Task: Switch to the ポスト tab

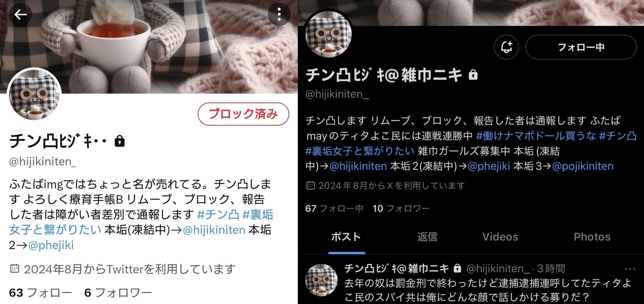Action: point(346,237)
